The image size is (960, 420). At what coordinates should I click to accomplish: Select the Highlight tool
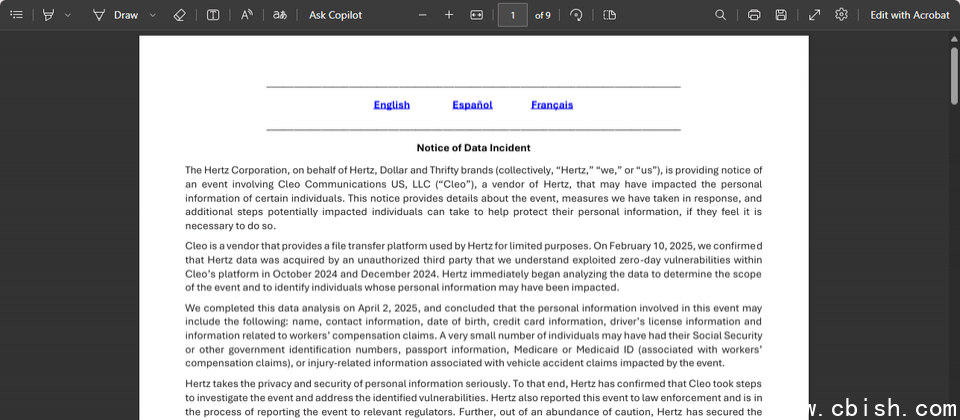(48, 15)
